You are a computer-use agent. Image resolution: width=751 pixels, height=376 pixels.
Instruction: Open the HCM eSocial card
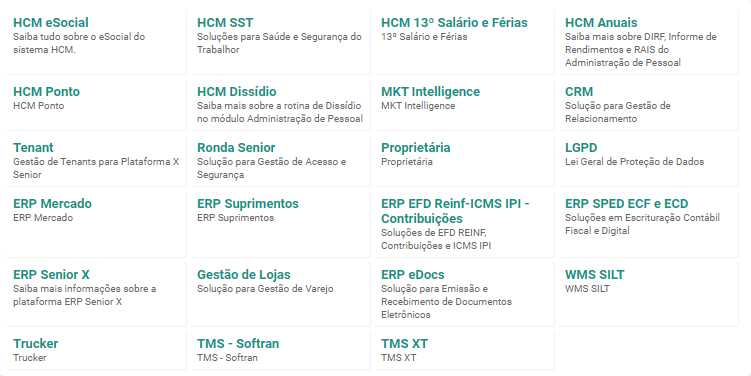tap(96, 42)
